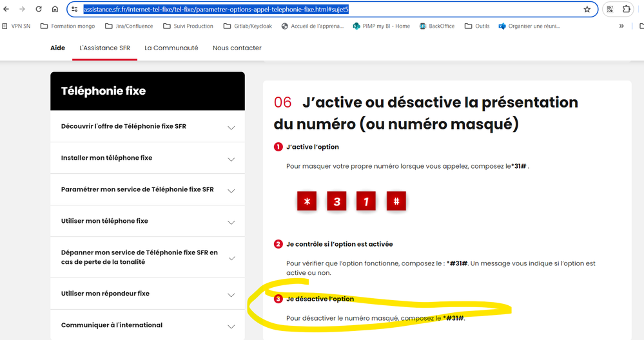This screenshot has width=644, height=340.
Task: Click the Je désactive l'option step title
Action: 320,299
